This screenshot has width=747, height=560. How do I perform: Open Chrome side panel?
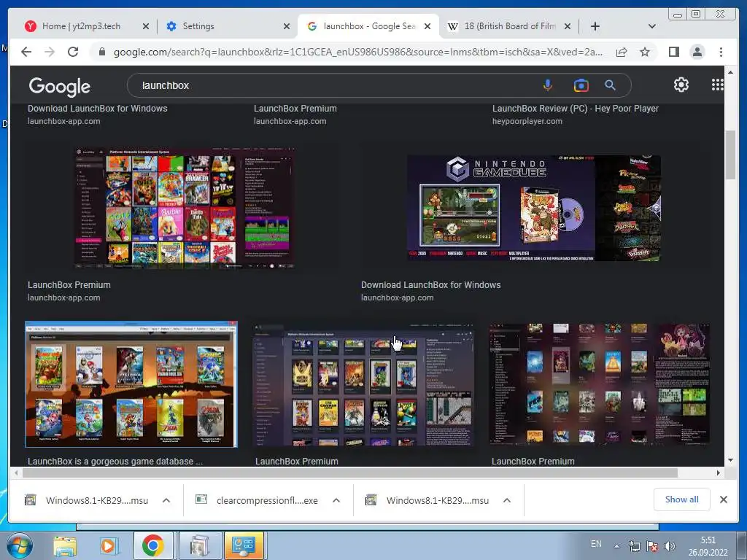point(673,52)
